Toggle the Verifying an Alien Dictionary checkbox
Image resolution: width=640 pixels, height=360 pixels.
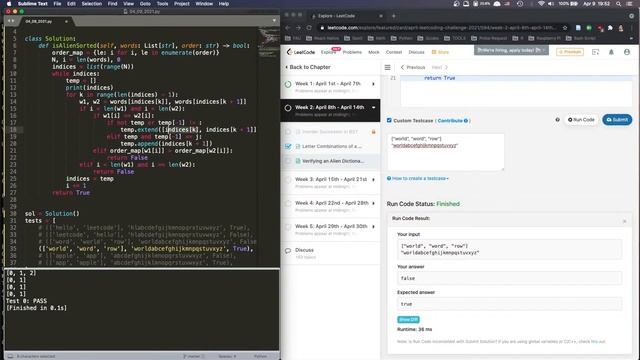pos(288,161)
